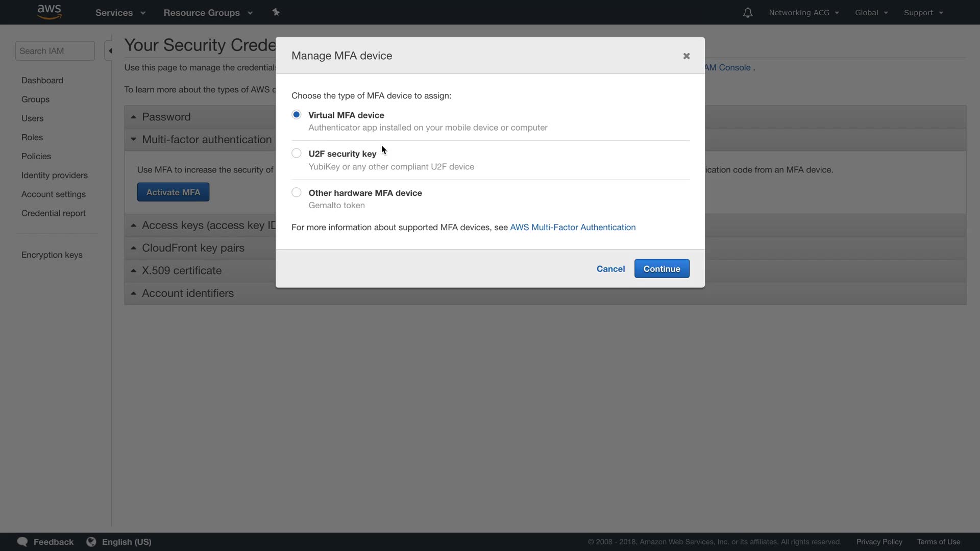Expand the Password section
This screenshot has height=551, width=980.
click(166, 117)
